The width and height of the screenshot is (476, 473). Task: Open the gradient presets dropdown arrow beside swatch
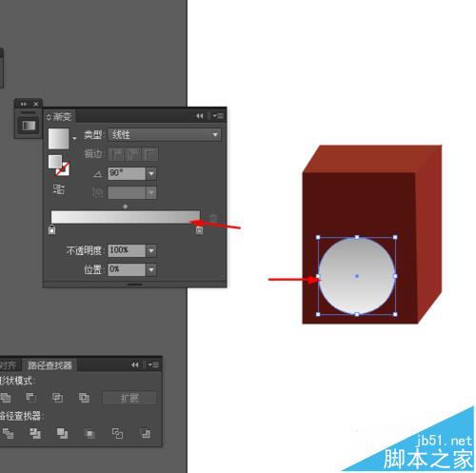74,139
